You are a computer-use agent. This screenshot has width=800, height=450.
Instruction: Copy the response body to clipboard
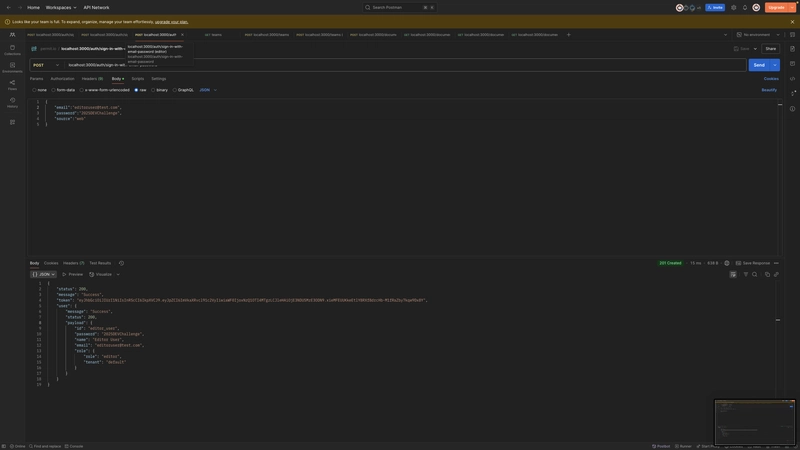coord(767,274)
